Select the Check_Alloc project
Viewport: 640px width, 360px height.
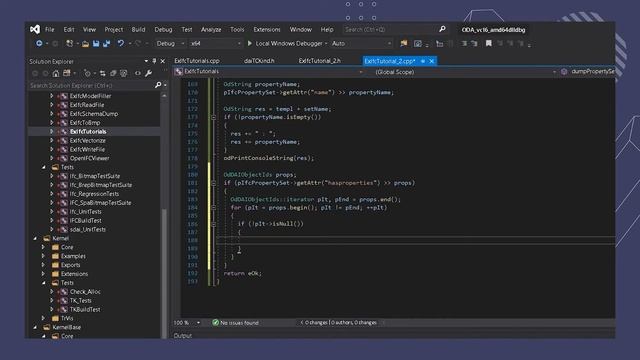85,291
